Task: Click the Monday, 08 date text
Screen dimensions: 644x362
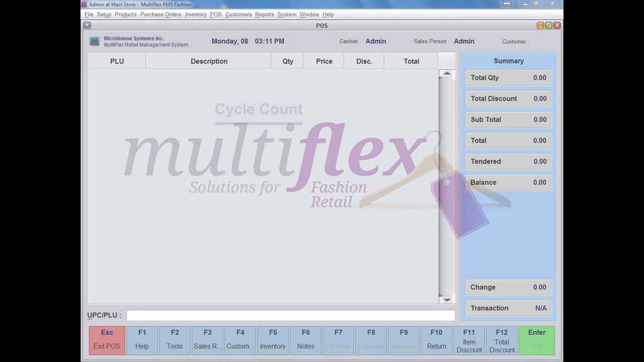Action: tap(229, 41)
